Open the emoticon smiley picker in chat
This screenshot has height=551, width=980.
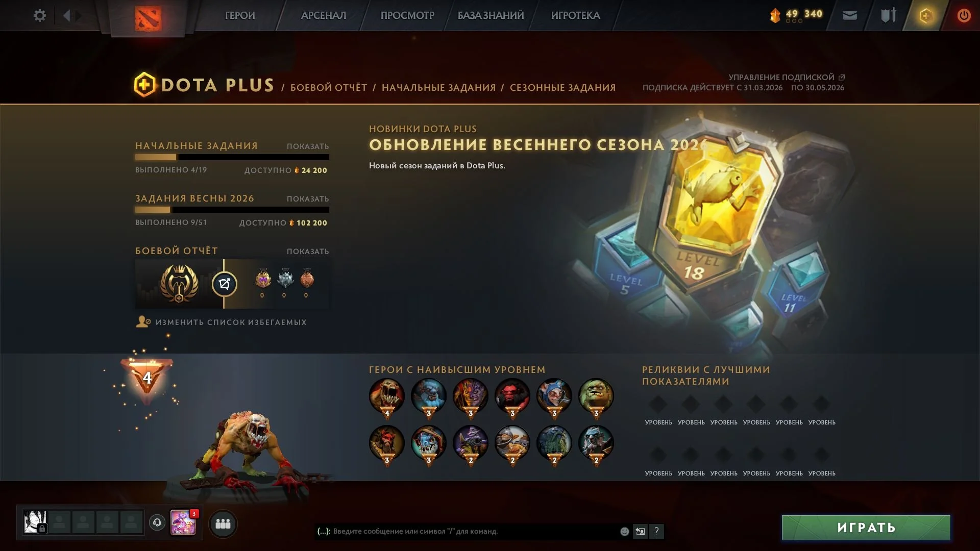point(624,531)
